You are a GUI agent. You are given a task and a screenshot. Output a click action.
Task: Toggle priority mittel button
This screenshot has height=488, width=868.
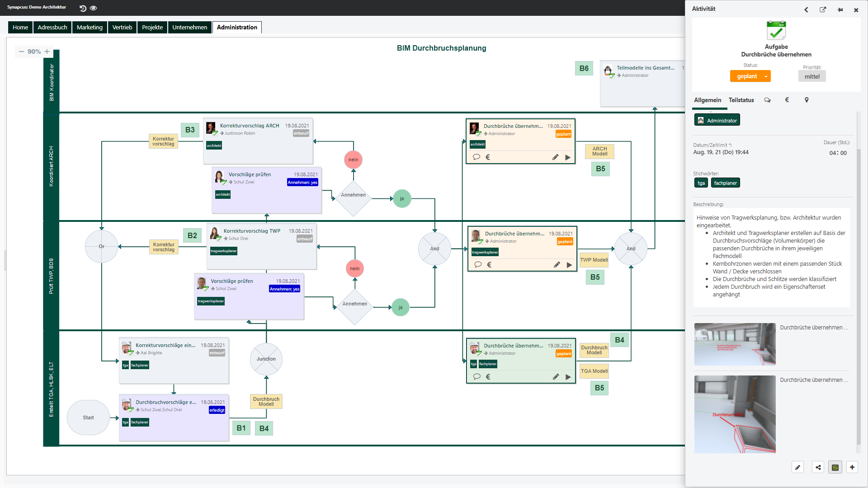coord(812,76)
